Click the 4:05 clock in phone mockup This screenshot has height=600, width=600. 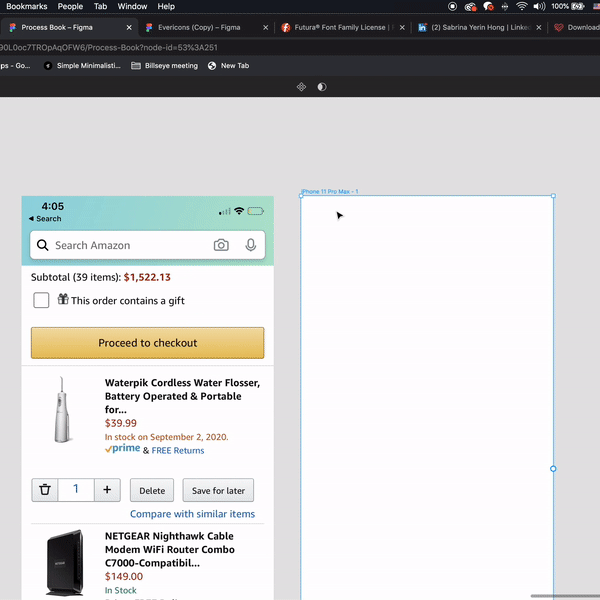click(x=53, y=206)
